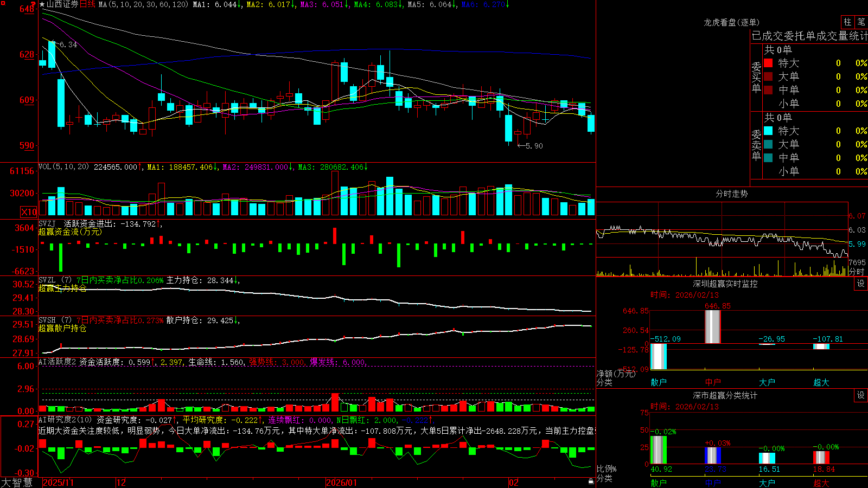Click the 40.92 散户 percentage bar
Screen dimensions: 868x488
(x=659, y=450)
